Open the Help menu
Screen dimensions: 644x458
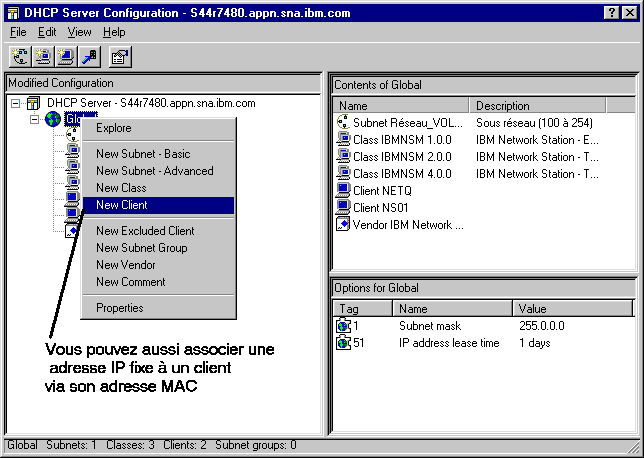[114, 32]
